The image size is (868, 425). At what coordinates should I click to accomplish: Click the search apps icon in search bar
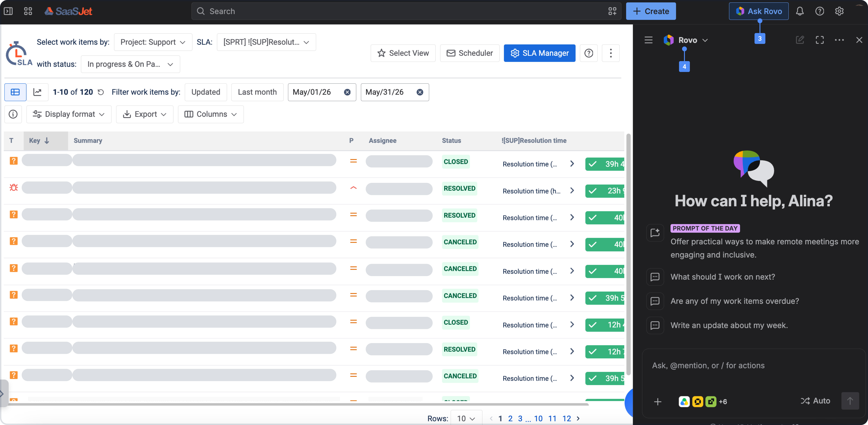tap(612, 11)
